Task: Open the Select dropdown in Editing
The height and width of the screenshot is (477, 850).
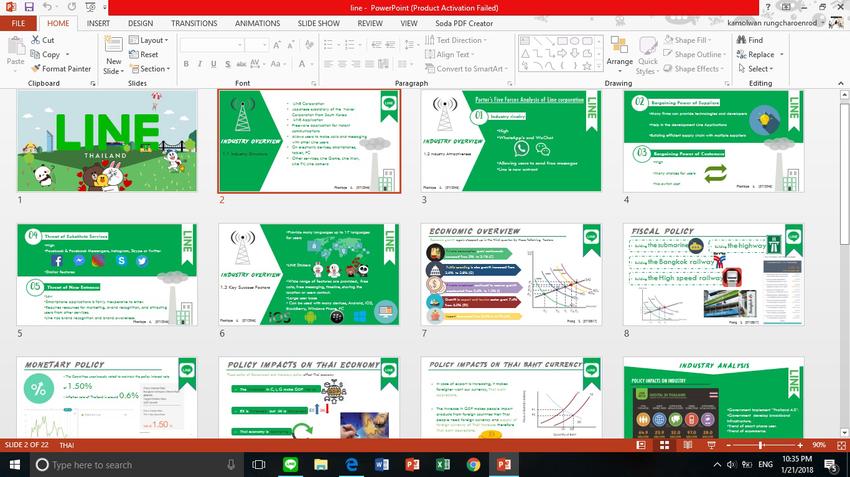Action: (x=756, y=69)
